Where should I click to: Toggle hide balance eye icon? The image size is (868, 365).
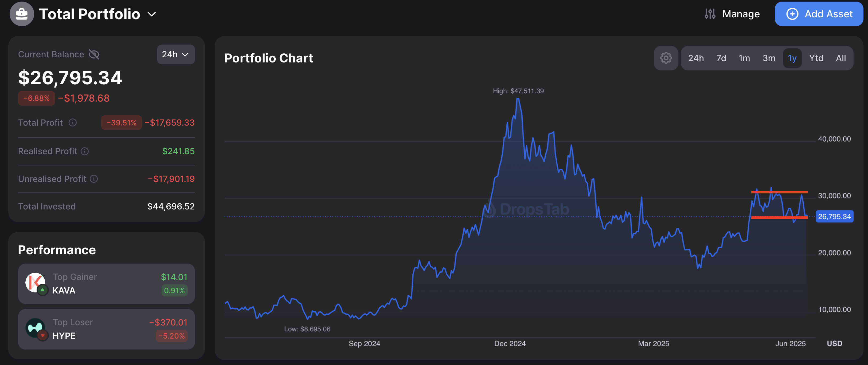click(94, 54)
